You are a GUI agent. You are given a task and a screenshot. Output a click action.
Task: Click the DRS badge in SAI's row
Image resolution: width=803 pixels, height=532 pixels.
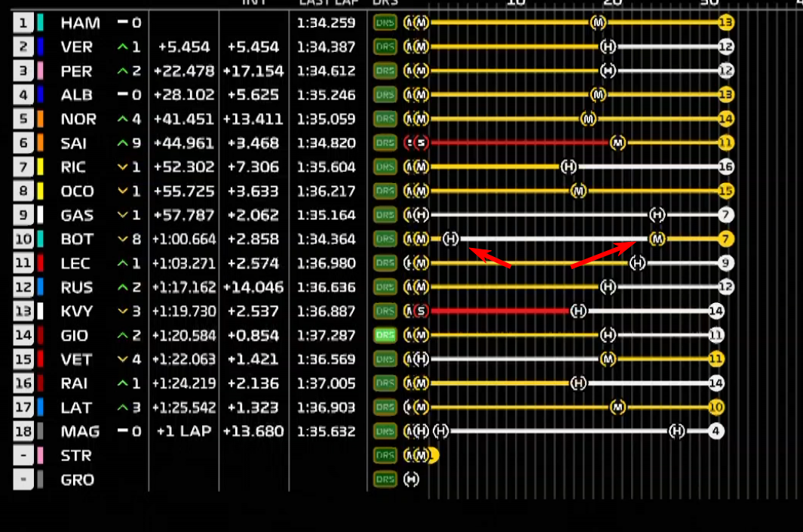click(385, 143)
